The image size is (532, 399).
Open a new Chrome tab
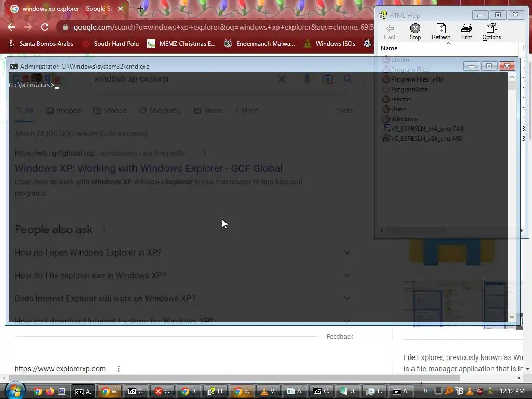click(x=140, y=9)
